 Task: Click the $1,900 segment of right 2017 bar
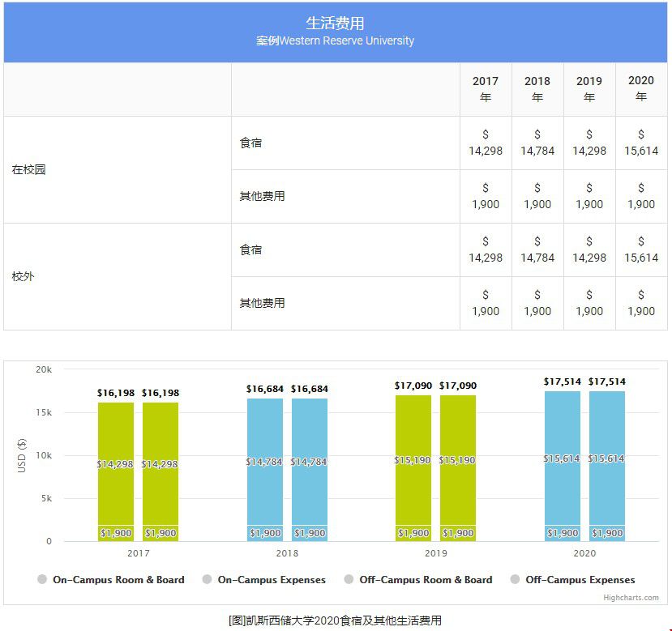click(161, 533)
